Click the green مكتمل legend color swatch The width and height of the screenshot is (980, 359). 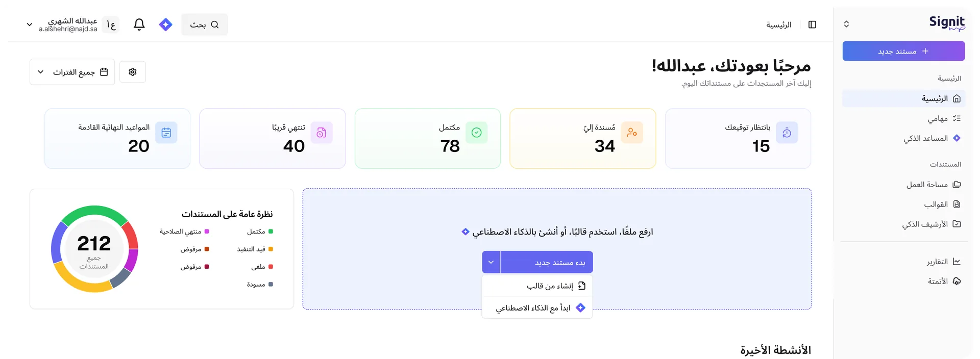[270, 231]
